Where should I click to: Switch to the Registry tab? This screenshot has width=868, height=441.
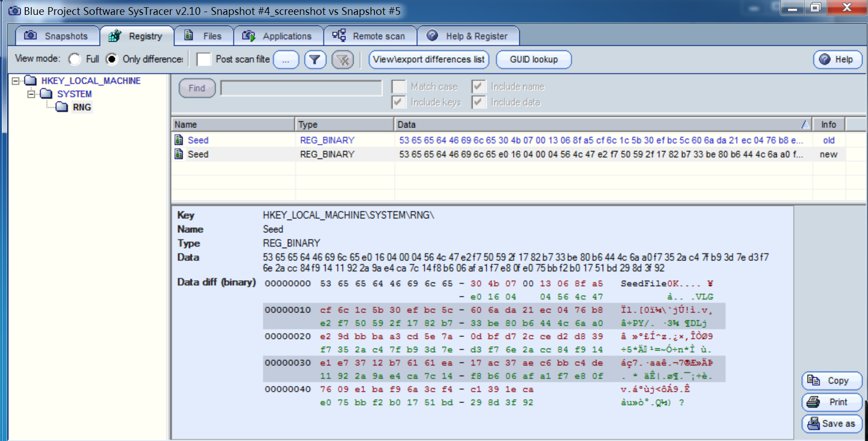tap(137, 36)
